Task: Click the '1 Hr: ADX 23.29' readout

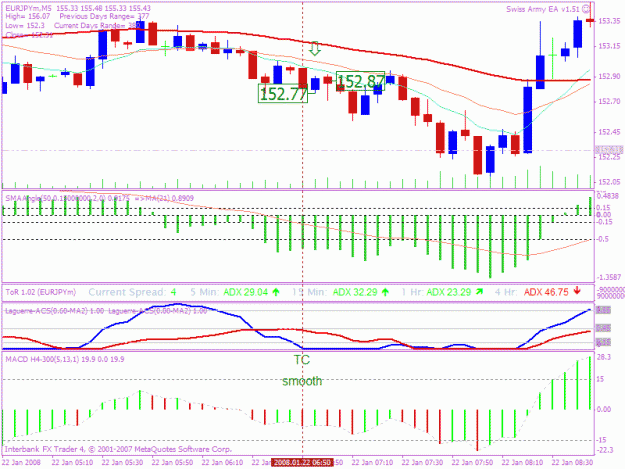Action: (x=436, y=292)
